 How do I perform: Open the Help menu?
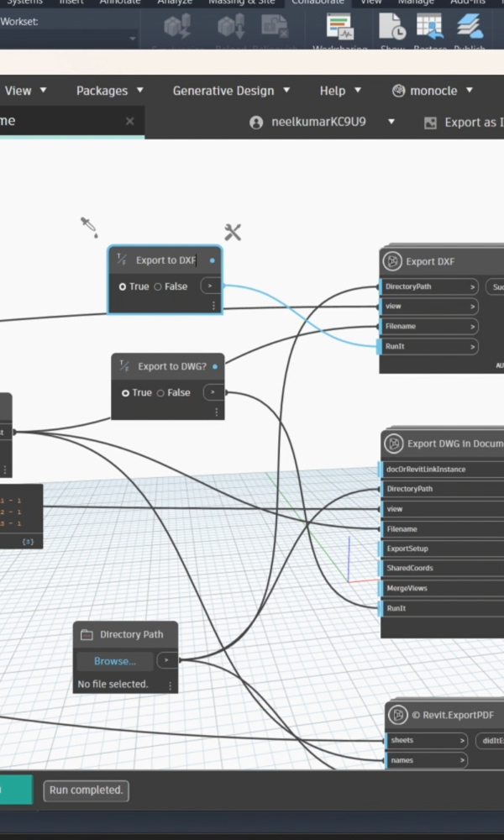click(340, 91)
